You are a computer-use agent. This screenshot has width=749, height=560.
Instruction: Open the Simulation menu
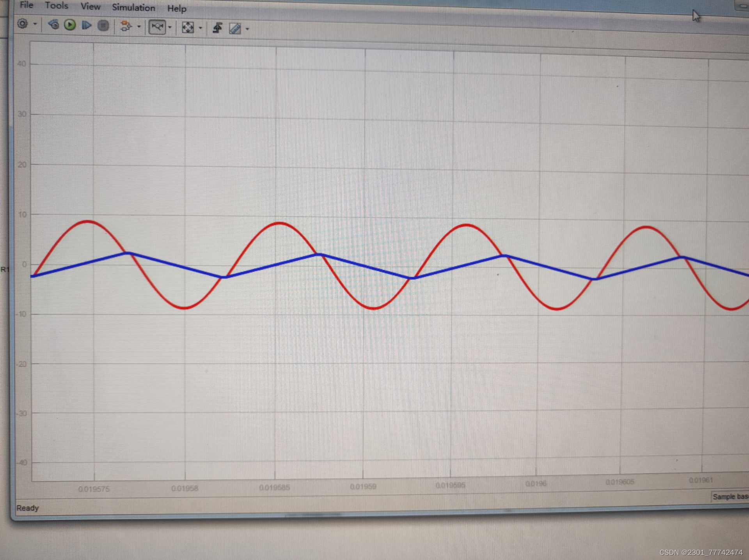click(x=133, y=7)
